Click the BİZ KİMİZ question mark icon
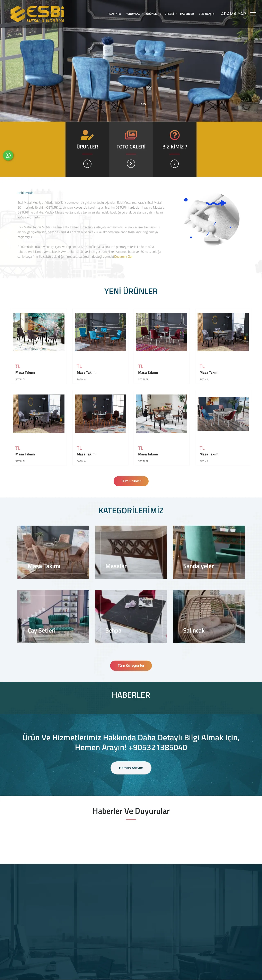This screenshot has height=980, width=262. [x=174, y=135]
